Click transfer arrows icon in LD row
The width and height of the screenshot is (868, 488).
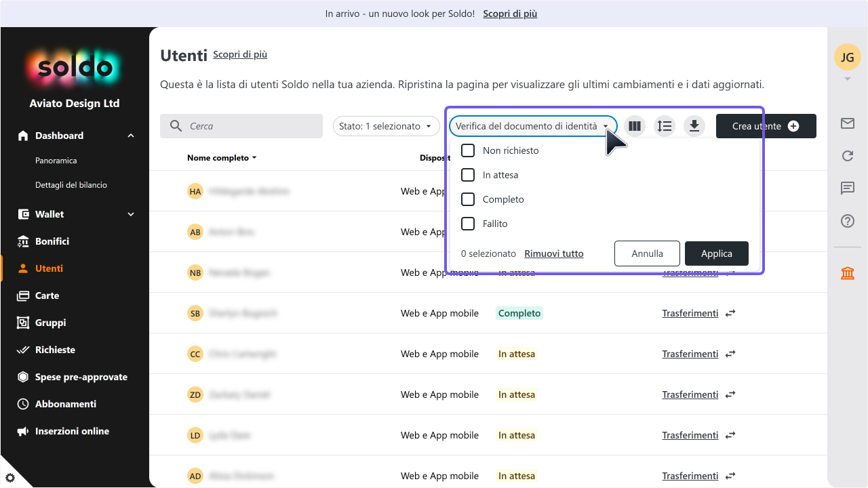coord(730,435)
